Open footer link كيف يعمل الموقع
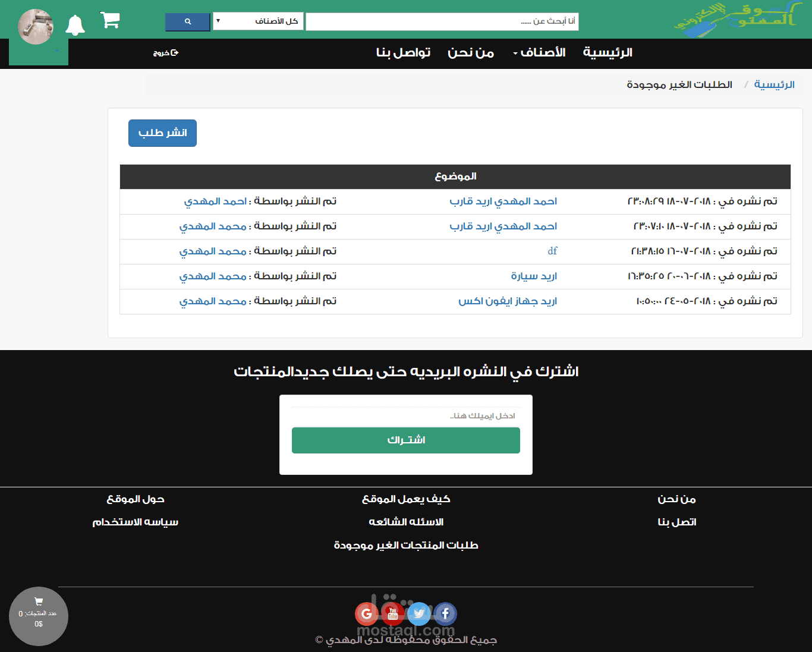812x652 pixels. 406,499
